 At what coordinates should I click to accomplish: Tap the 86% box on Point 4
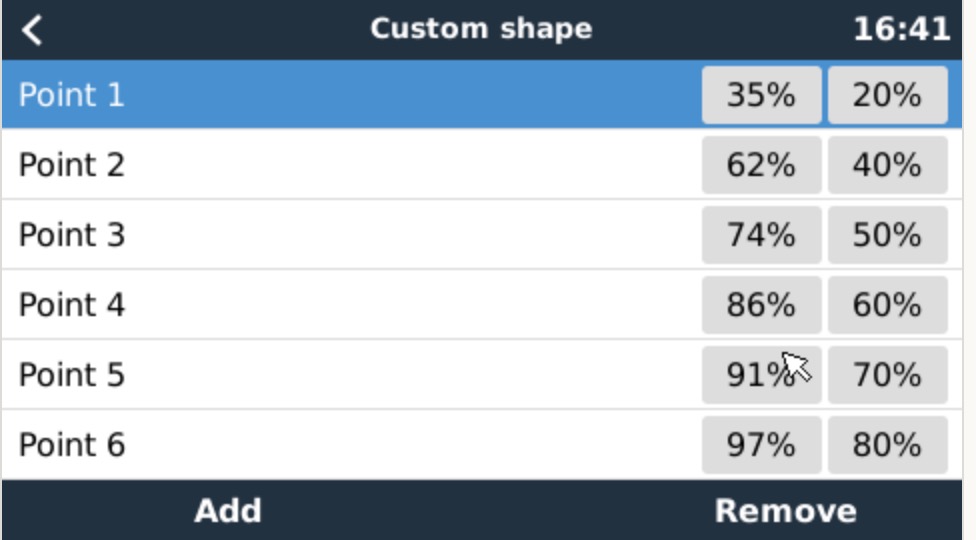click(x=761, y=305)
